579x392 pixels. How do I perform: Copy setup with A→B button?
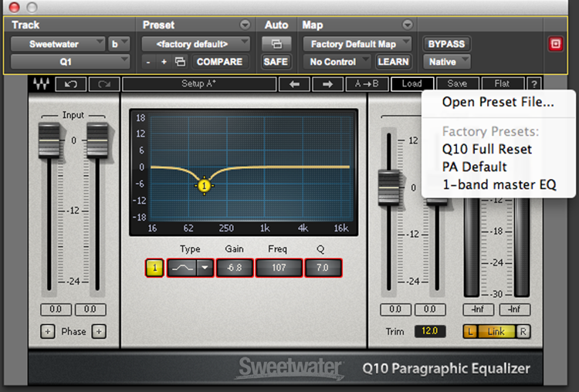pyautogui.click(x=367, y=84)
